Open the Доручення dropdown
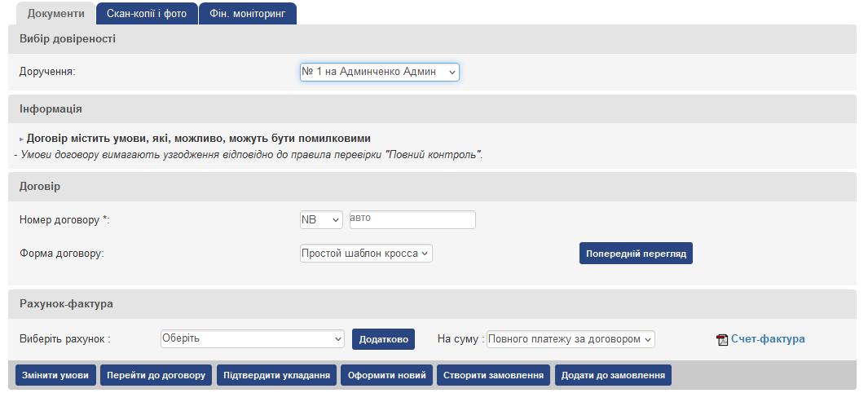Image resolution: width=868 pixels, height=393 pixels. [x=379, y=72]
